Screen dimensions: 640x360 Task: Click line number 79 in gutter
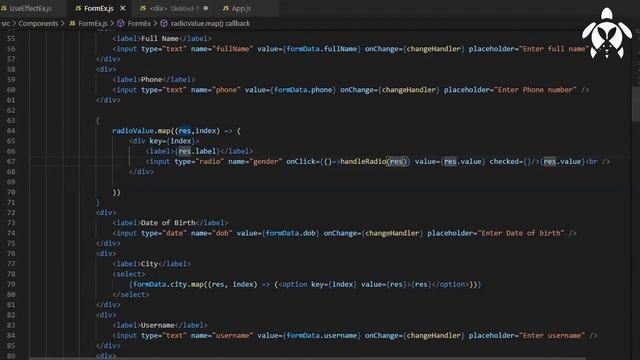pyautogui.click(x=11, y=284)
